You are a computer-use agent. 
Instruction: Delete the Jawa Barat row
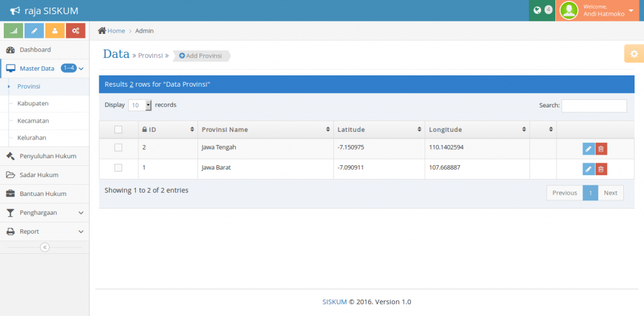(x=601, y=169)
